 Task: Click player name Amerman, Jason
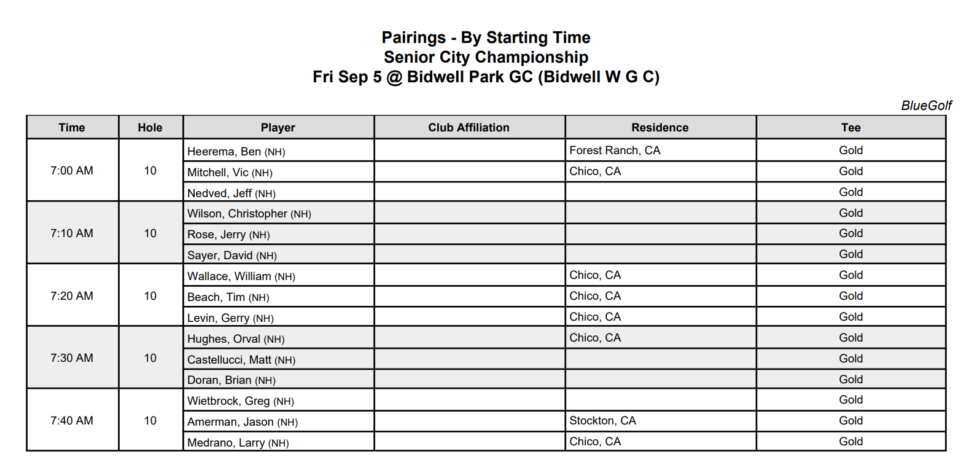point(230,422)
